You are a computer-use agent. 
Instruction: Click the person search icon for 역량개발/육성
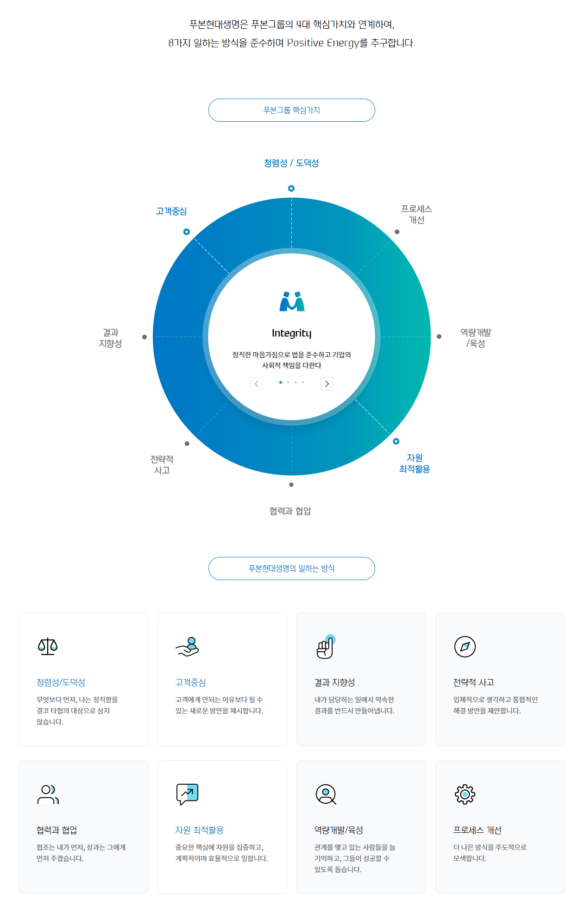(x=326, y=794)
